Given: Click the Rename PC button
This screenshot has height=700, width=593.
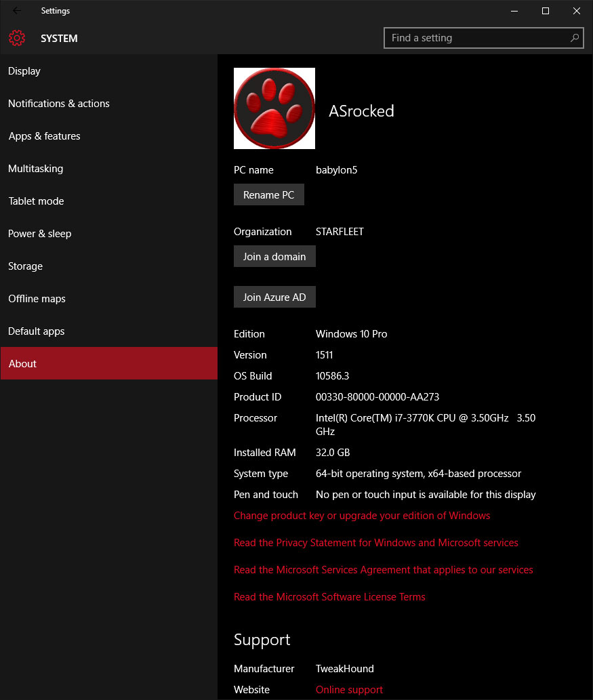Looking at the screenshot, I should (269, 194).
